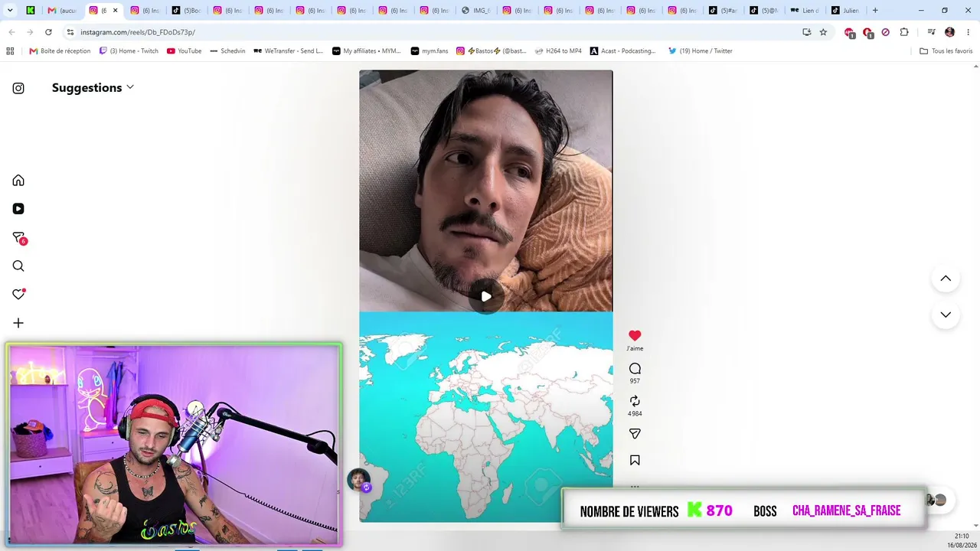This screenshot has height=551, width=980.
Task: Bookmark this page star icon
Action: pos(823,32)
